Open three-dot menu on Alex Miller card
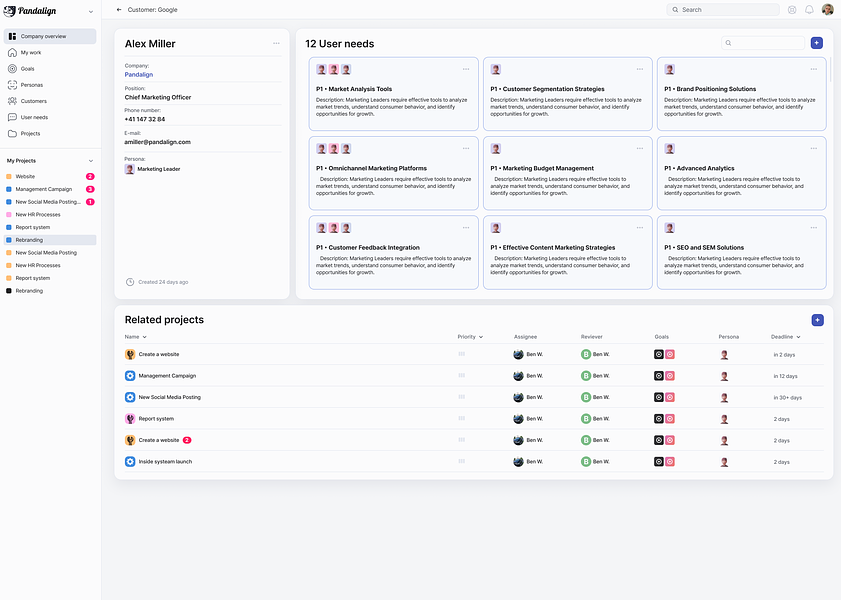Screen dimensions: 841x600 (x=276, y=43)
